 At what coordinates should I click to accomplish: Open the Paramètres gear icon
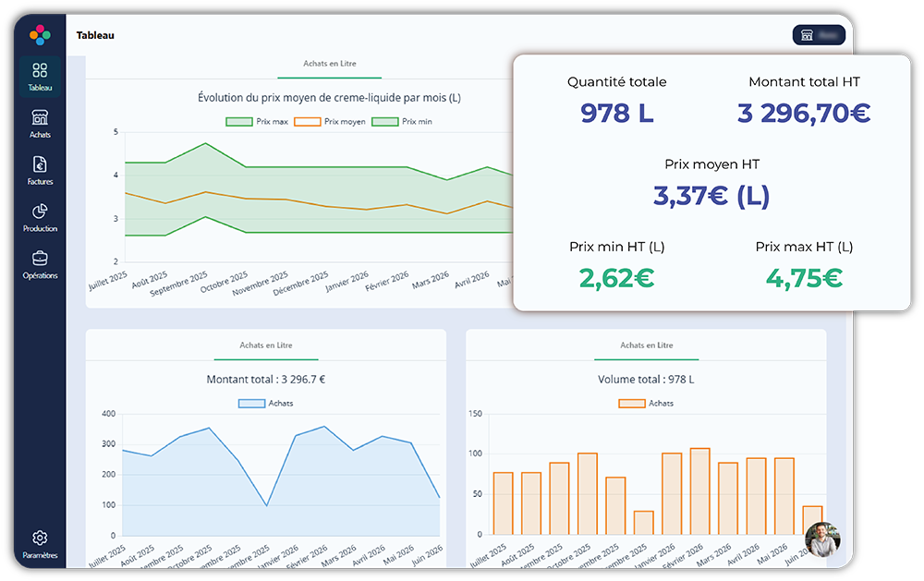[x=40, y=544]
